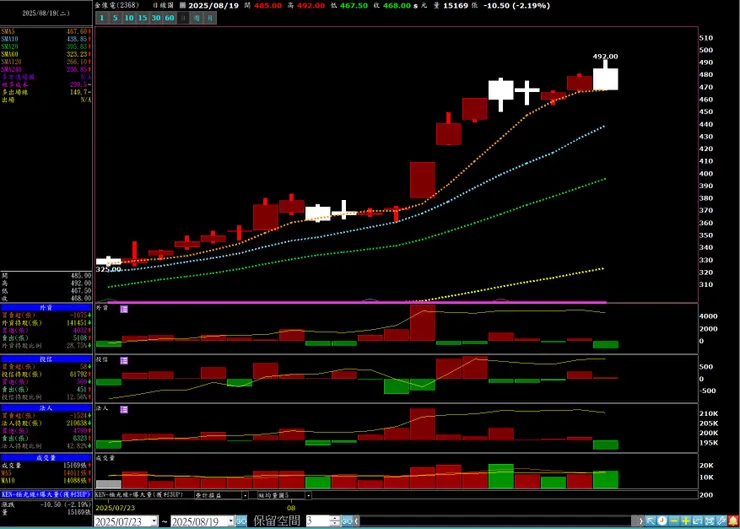Select the monthly (月) timeframe button
Image resolution: width=740 pixels, height=529 pixels.
point(210,18)
